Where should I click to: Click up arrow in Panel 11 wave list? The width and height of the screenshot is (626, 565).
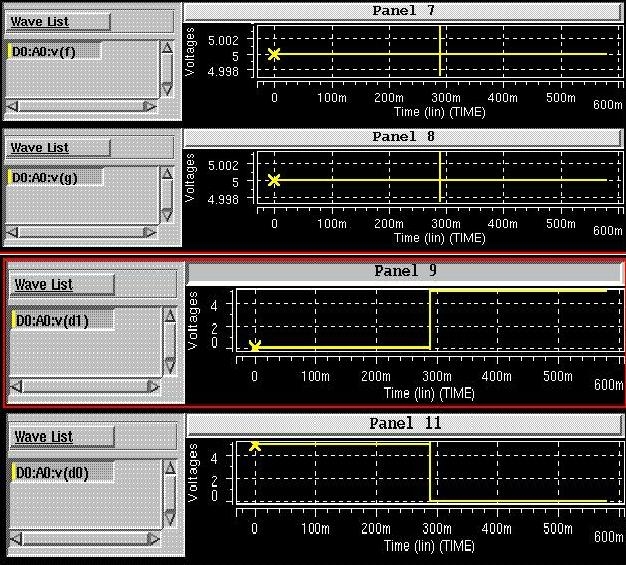point(170,468)
